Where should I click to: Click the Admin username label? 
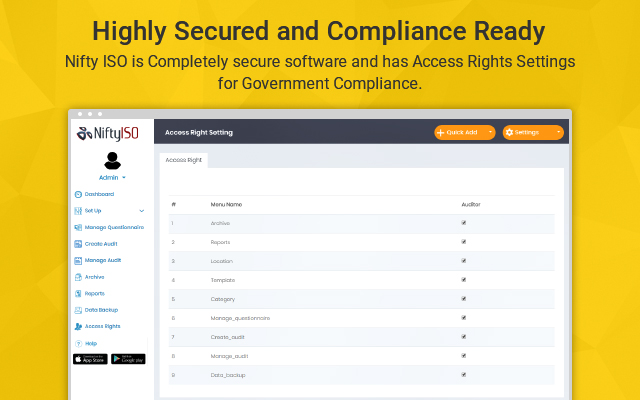click(x=108, y=178)
